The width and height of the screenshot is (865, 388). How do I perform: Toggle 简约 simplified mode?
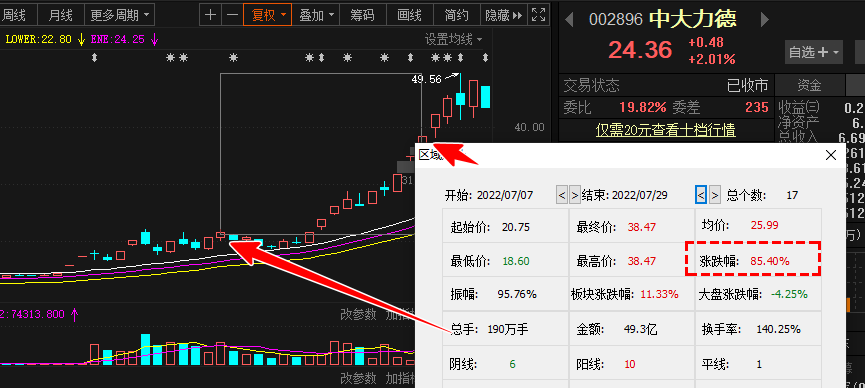tap(456, 15)
